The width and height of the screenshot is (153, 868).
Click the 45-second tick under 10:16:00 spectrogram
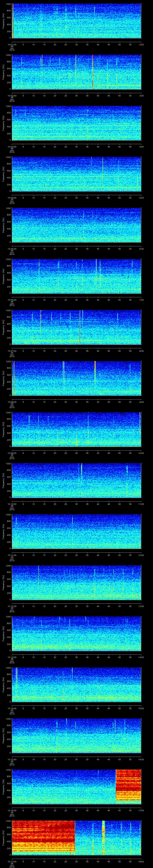[109, 810]
